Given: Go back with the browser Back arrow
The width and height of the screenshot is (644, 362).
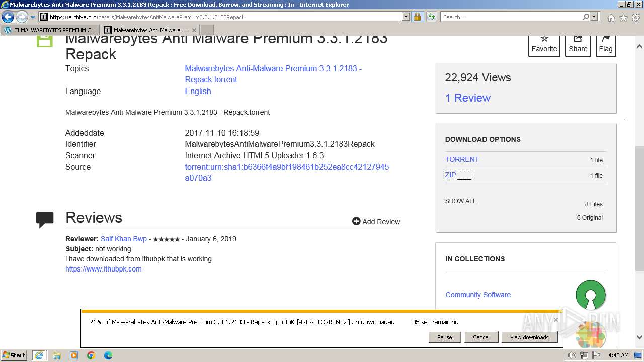Looking at the screenshot, I should coord(8,17).
